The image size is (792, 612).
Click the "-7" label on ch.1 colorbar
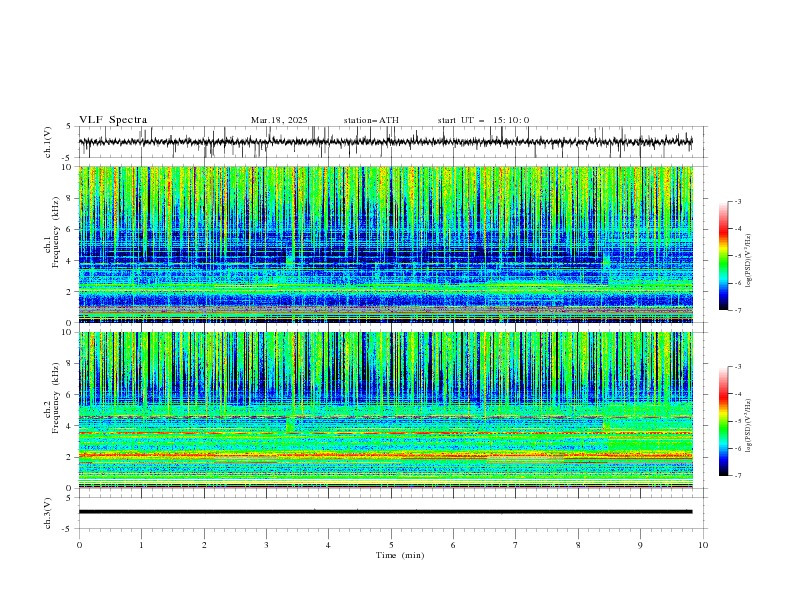[738, 311]
